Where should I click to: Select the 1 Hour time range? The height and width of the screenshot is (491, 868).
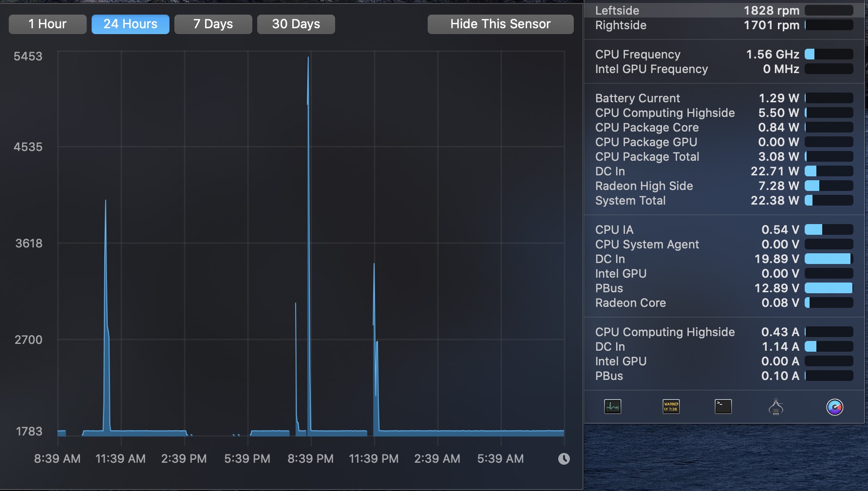point(47,24)
